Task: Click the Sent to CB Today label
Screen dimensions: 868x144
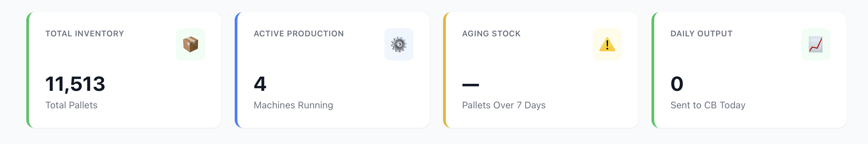Action: [x=708, y=105]
